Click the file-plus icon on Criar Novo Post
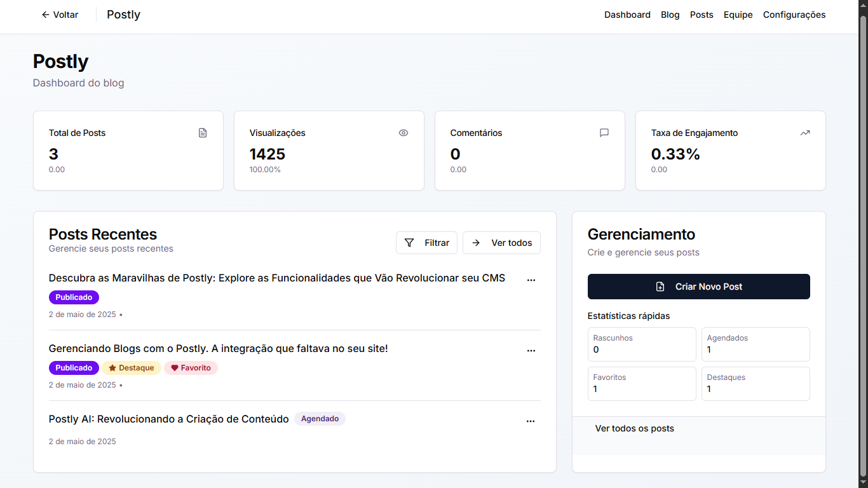This screenshot has height=488, width=868. point(660,287)
